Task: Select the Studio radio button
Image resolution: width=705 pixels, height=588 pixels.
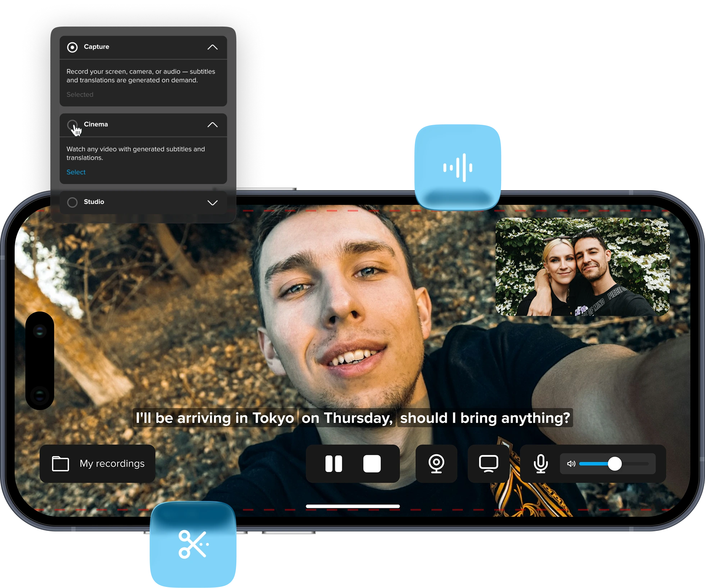Action: tap(72, 202)
